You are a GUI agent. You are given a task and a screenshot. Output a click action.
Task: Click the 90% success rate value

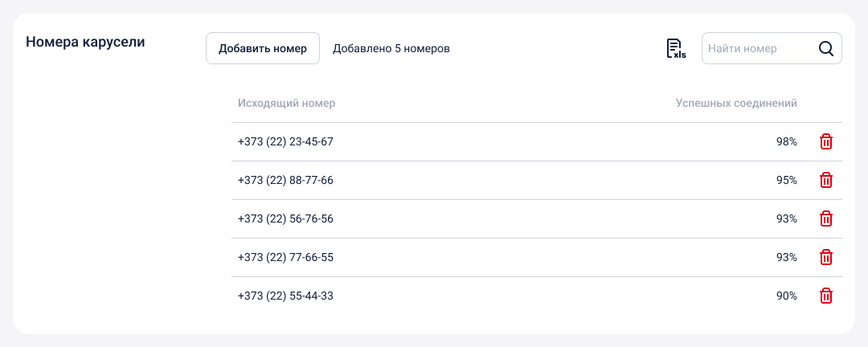[786, 296]
